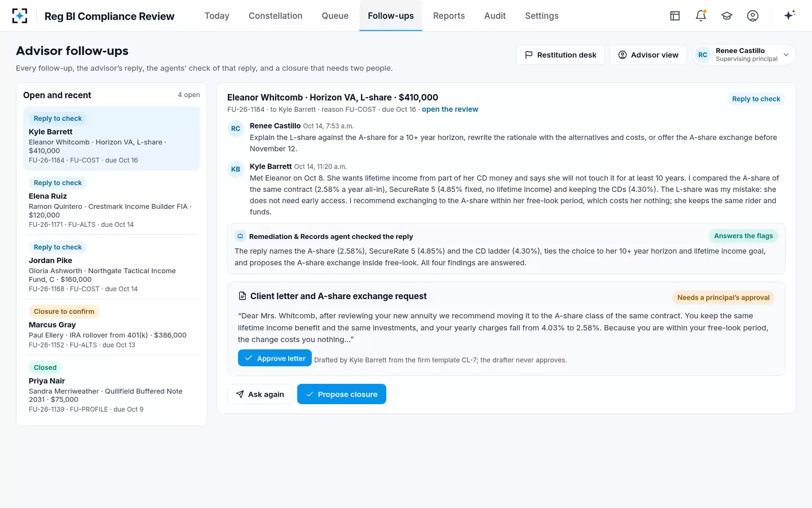The height and width of the screenshot is (508, 812).
Task: Select the Follow-ups tab
Action: pyautogui.click(x=391, y=16)
